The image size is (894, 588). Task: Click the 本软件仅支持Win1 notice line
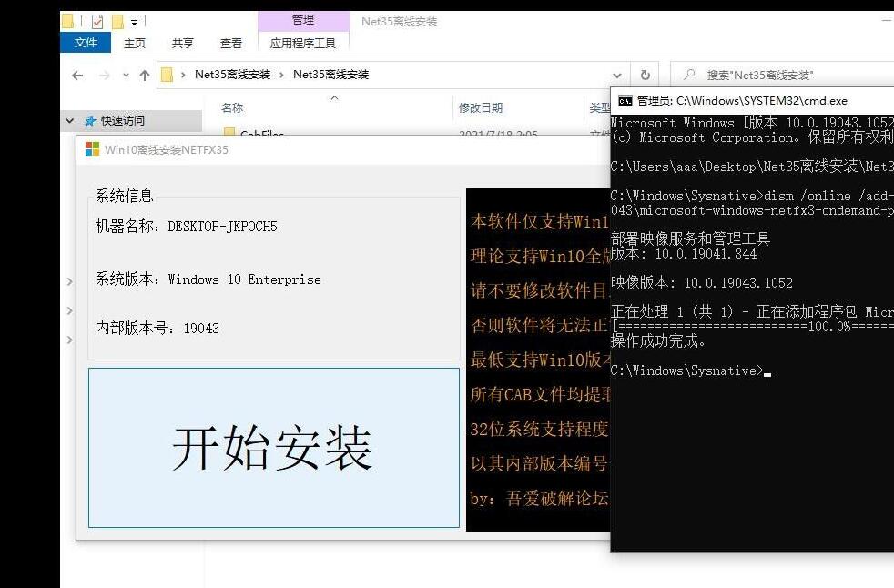(540, 221)
